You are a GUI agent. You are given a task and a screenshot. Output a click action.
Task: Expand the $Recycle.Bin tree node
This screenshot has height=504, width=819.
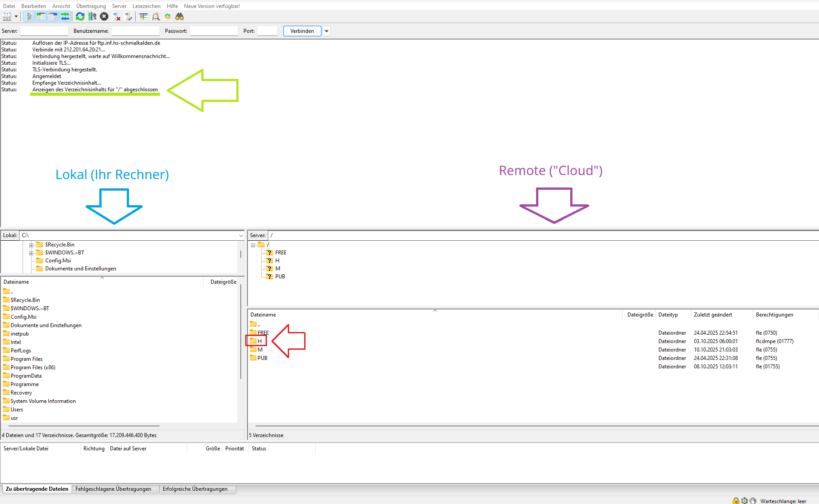coord(31,245)
